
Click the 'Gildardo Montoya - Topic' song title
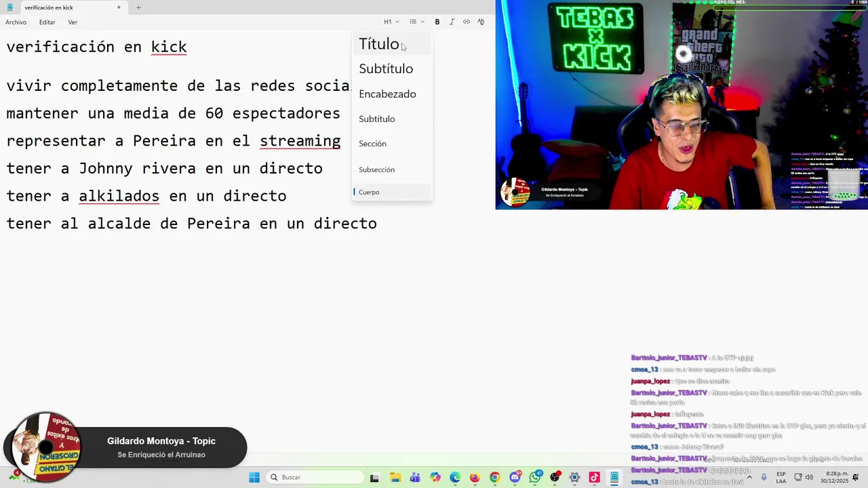click(x=161, y=441)
